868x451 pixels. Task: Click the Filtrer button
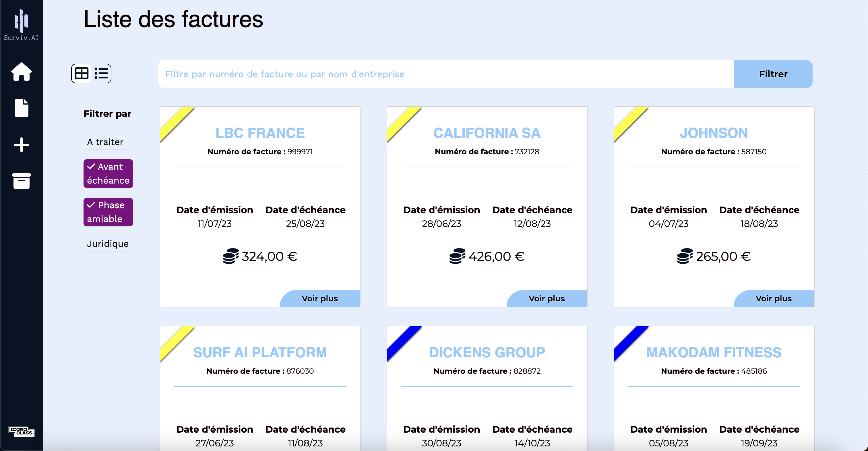tap(773, 74)
